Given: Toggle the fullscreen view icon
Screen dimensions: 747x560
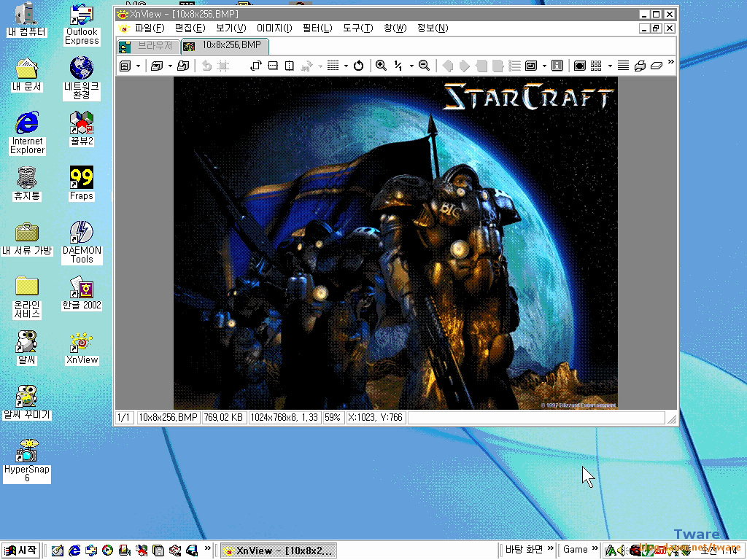Looking at the screenshot, I should point(580,66).
